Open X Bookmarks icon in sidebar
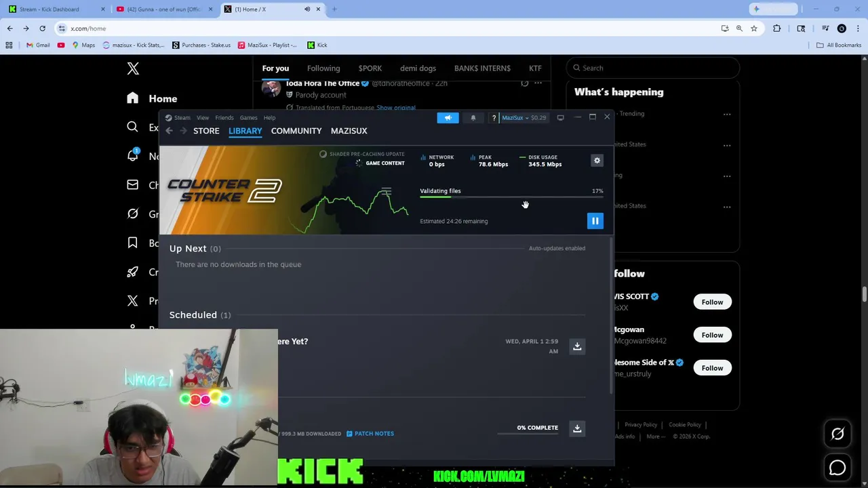Image resolution: width=868 pixels, height=488 pixels. click(133, 243)
